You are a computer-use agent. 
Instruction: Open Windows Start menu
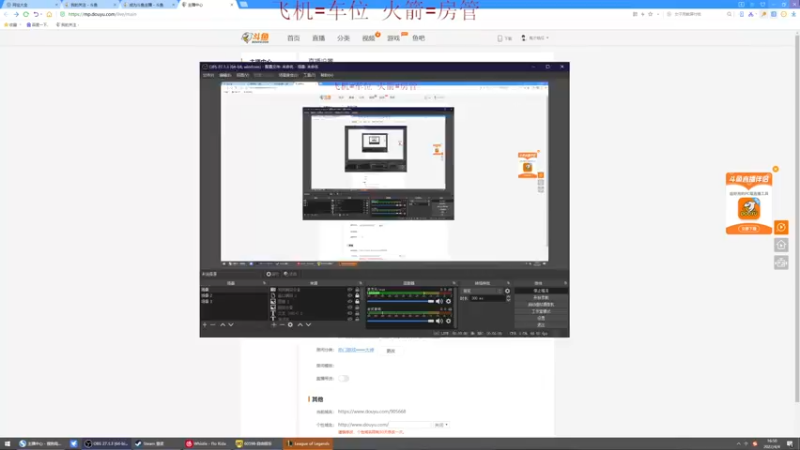[x=7, y=443]
